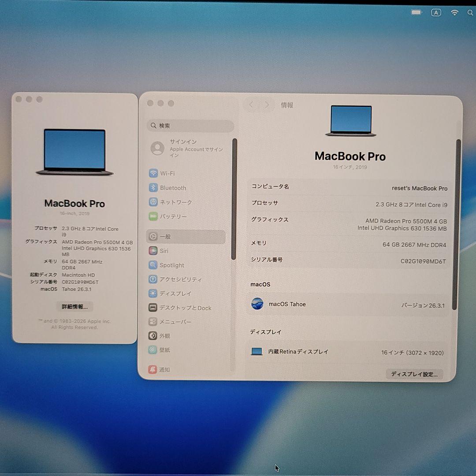Click Tahoe 26.3.1 in the About window
This screenshot has width=476, height=476.
pyautogui.click(x=77, y=289)
